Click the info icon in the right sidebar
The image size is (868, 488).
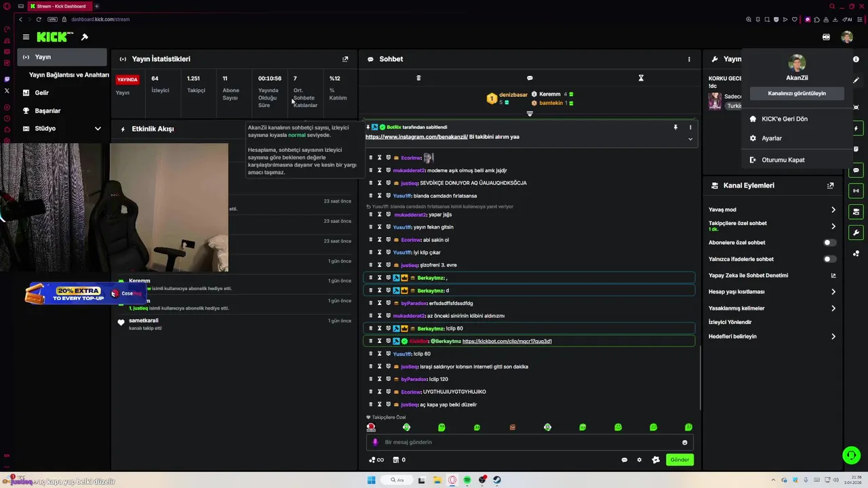click(856, 59)
